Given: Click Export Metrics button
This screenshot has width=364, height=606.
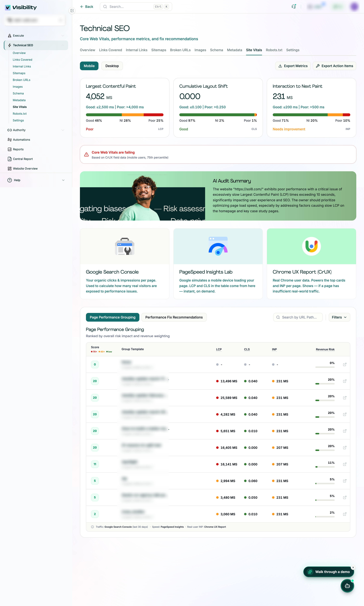Looking at the screenshot, I should click(293, 66).
